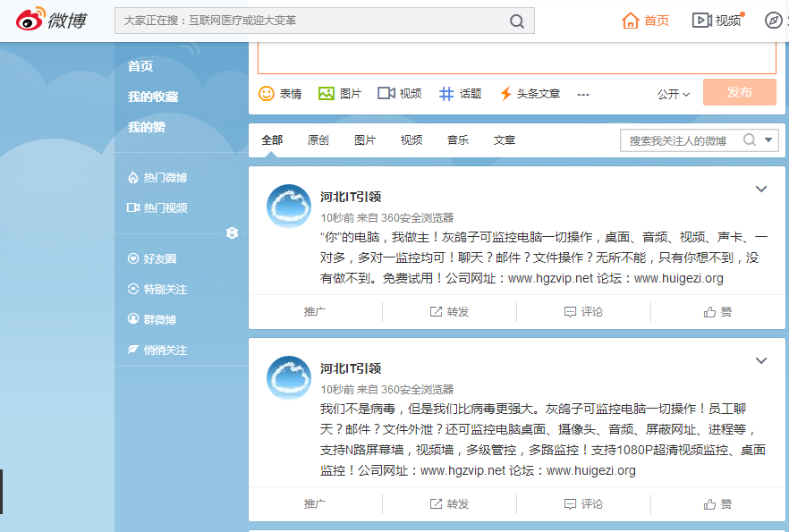The image size is (789, 532).
Task: Open 悄悄关注 in the sidebar
Action: tap(157, 350)
